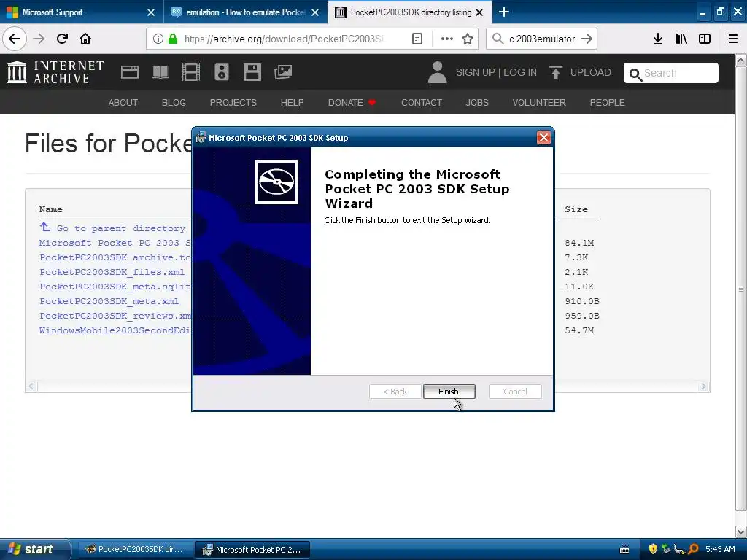The image size is (747, 560).
Task: Open Microsoft Pocket PC 2003 file link
Action: pos(115,243)
